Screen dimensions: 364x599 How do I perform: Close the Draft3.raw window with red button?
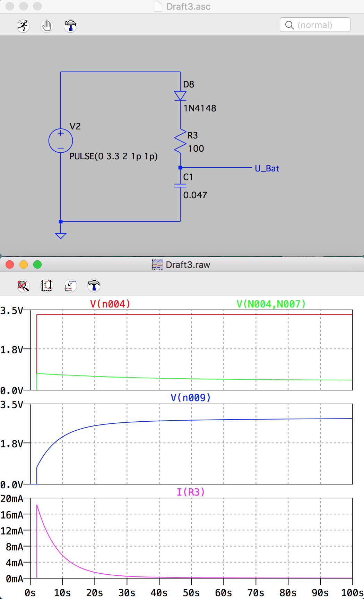pyautogui.click(x=10, y=264)
